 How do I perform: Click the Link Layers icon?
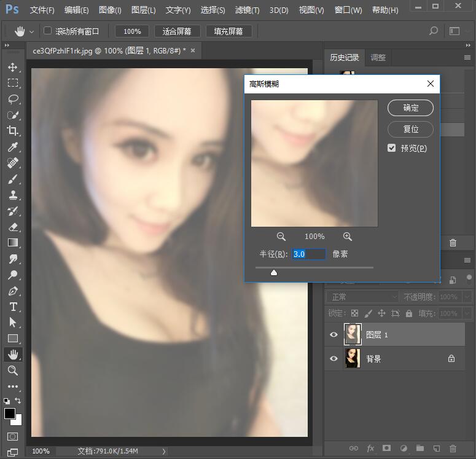click(354, 448)
